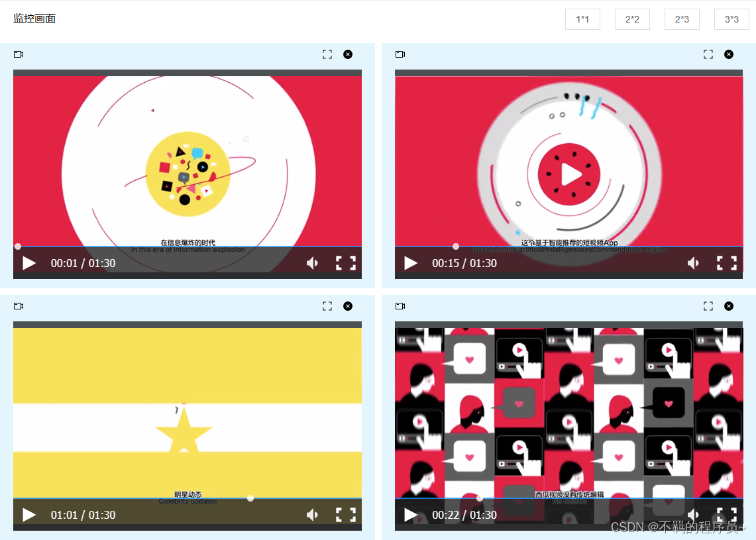Play the 西瓜视频 video
756x540 pixels.
409,514
